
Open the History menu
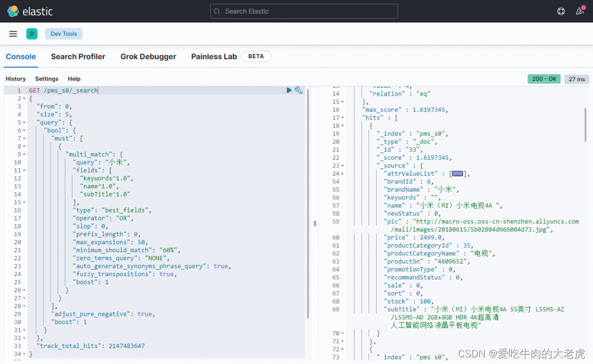click(x=15, y=79)
